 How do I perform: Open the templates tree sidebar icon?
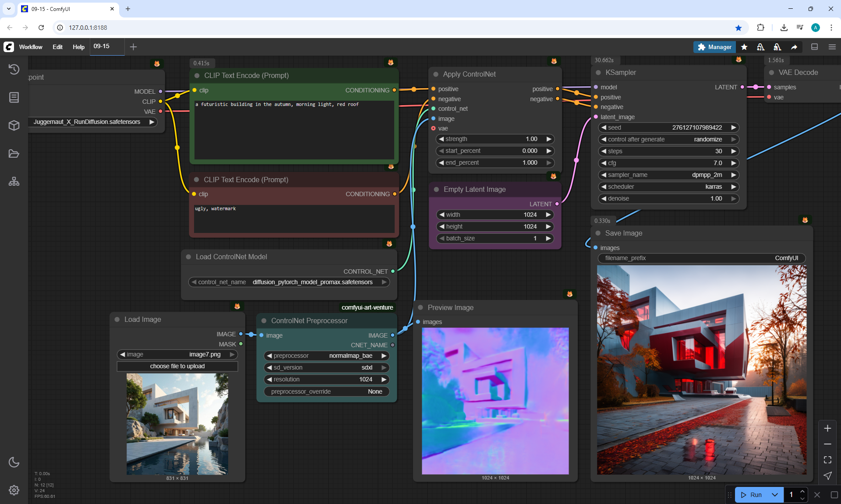pos(14,181)
